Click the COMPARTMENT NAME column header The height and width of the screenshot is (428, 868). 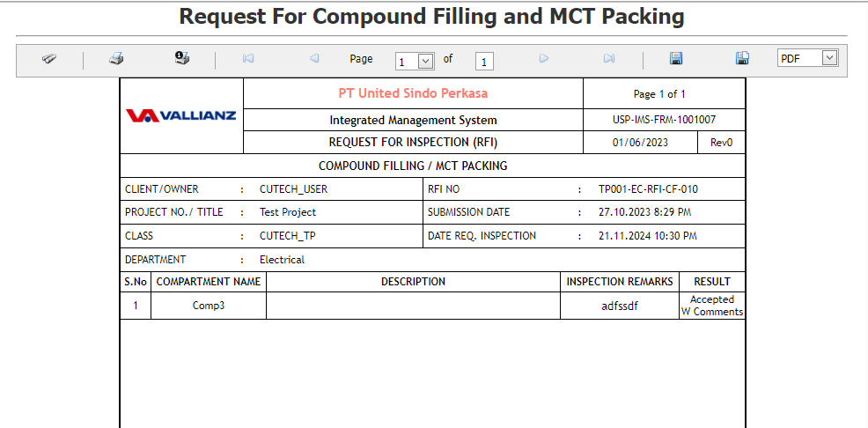(x=209, y=282)
